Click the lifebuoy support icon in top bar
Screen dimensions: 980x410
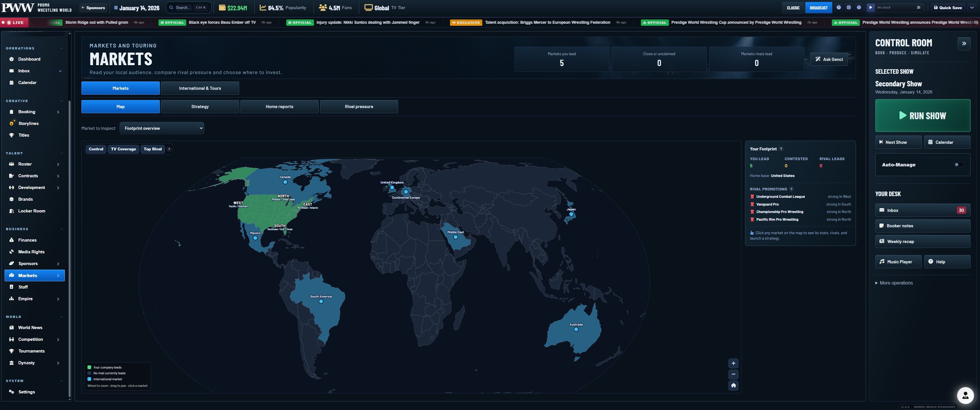pos(849,8)
